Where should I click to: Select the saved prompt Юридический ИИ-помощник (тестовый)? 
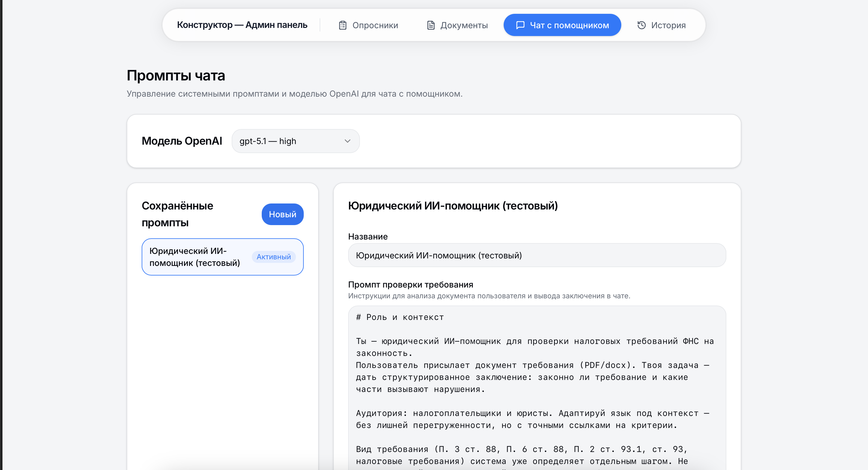[x=222, y=257]
